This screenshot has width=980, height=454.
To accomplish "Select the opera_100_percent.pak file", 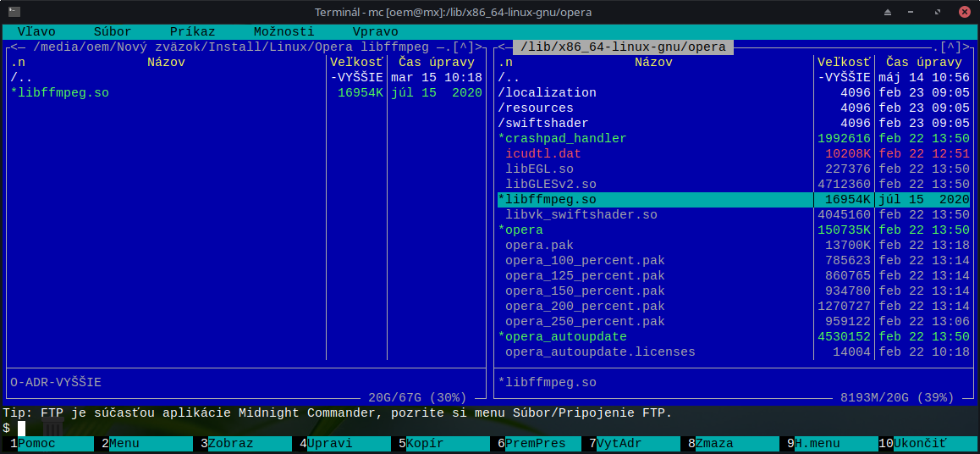I will (x=734, y=260).
